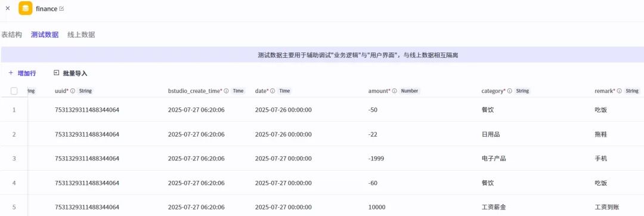Show info tooltip for date column
This screenshot has height=216, width=644.
pyautogui.click(x=273, y=91)
